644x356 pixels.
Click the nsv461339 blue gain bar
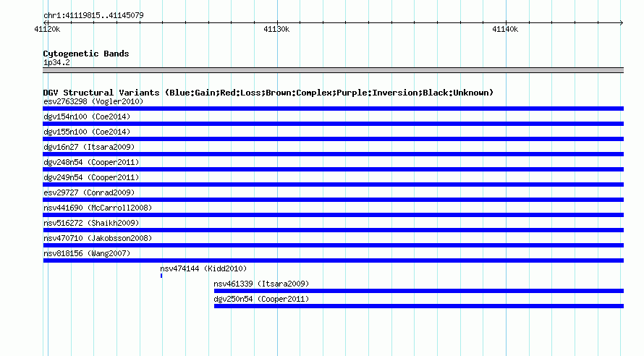coord(419,291)
